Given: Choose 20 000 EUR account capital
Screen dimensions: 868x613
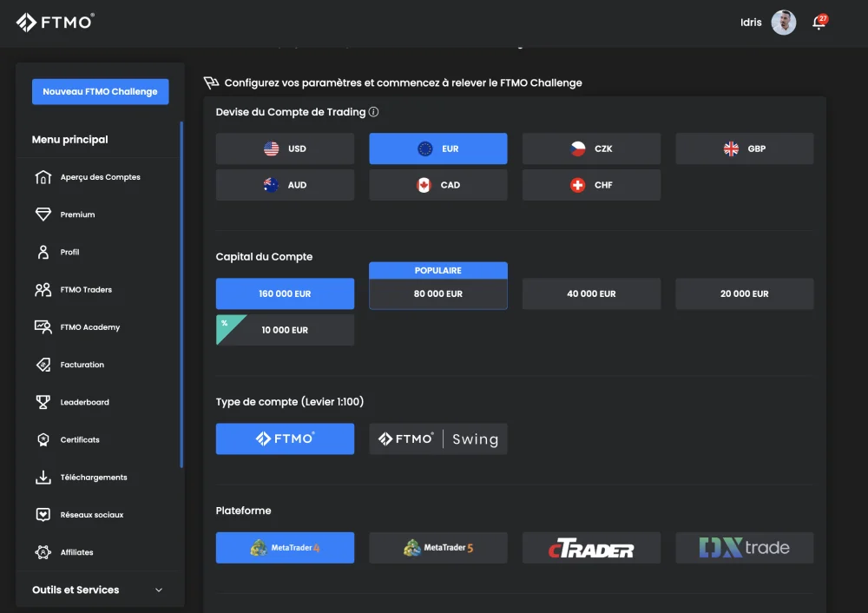Looking at the screenshot, I should [x=745, y=293].
